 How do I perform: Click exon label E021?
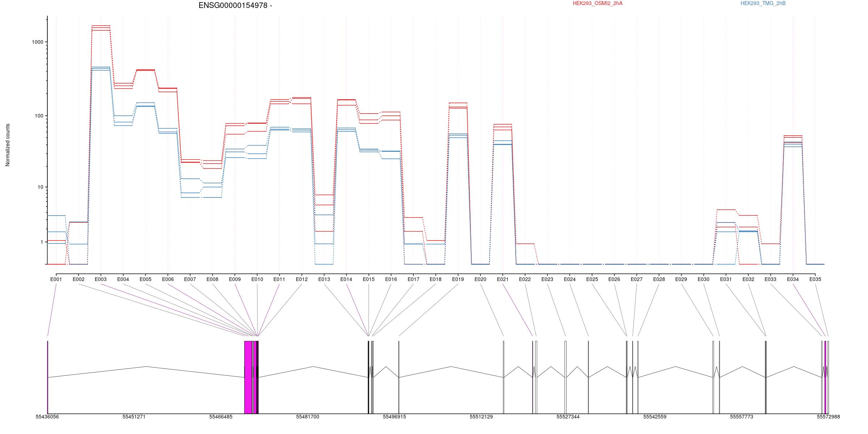[503, 279]
